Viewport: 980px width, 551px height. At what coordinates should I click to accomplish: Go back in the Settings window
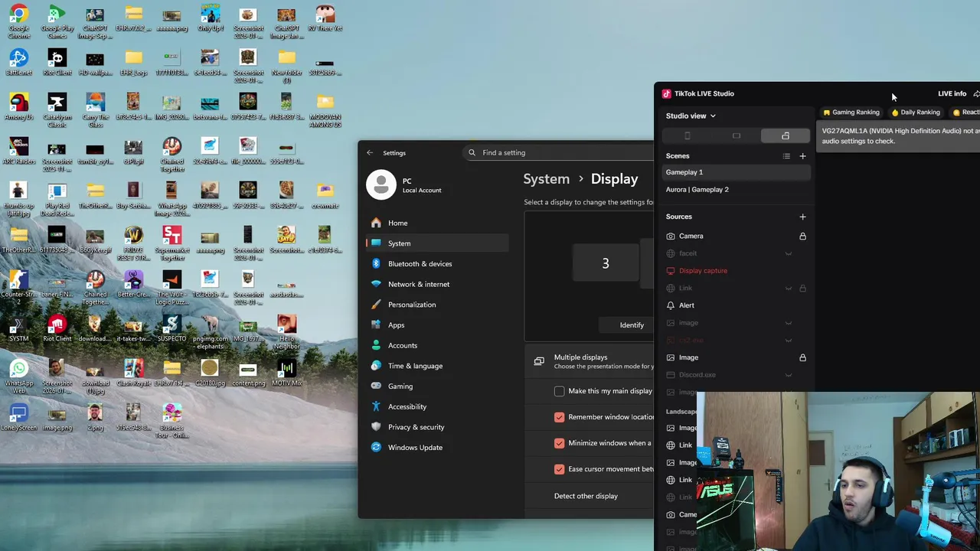(370, 152)
